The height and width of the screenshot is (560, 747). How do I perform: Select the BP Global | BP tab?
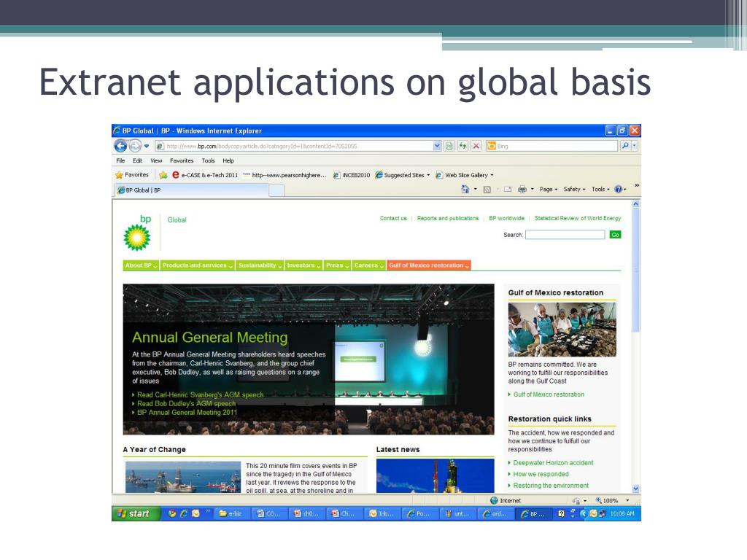[192, 190]
